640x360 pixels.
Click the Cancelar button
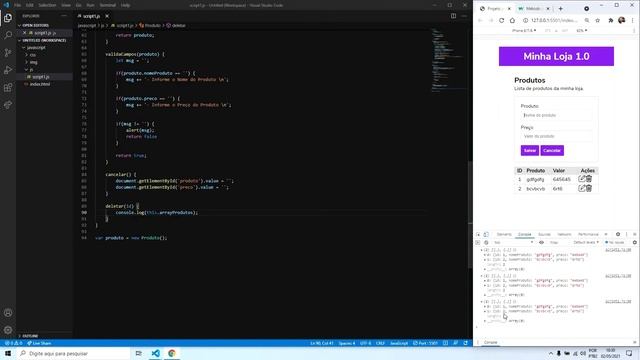tap(552, 151)
